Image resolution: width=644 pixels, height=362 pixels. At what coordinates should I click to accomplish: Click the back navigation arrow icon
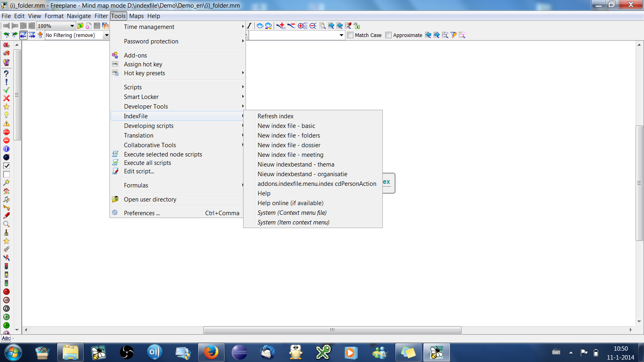[x=6, y=25]
